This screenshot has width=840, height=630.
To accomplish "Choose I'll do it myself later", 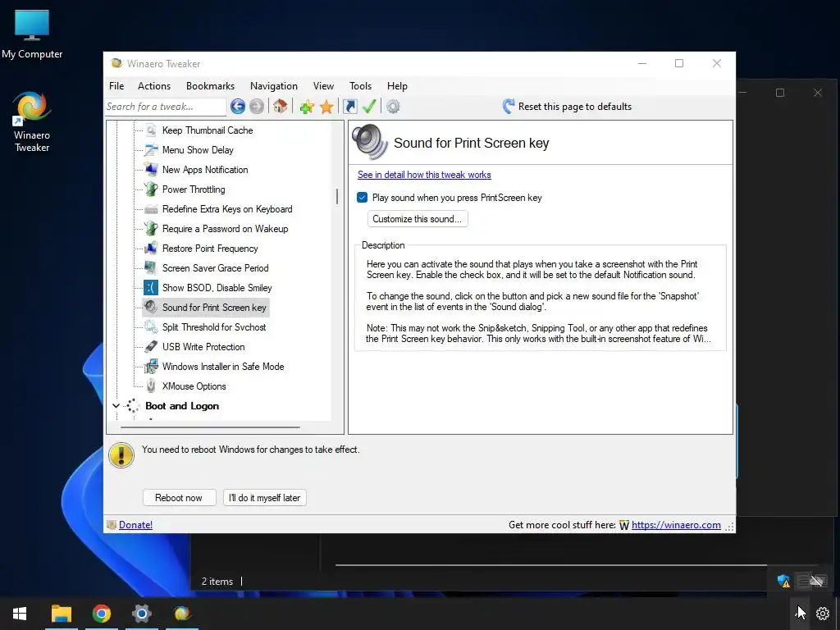I will point(265,498).
